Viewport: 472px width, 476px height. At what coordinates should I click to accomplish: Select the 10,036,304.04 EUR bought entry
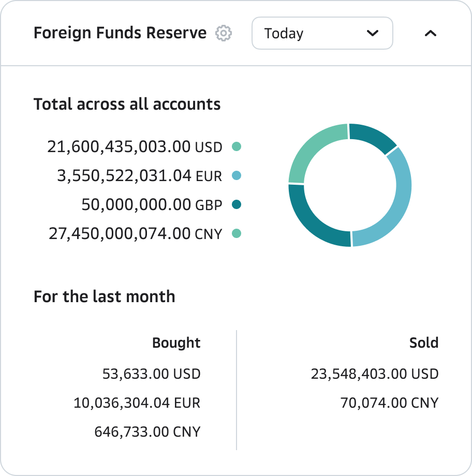point(137,403)
